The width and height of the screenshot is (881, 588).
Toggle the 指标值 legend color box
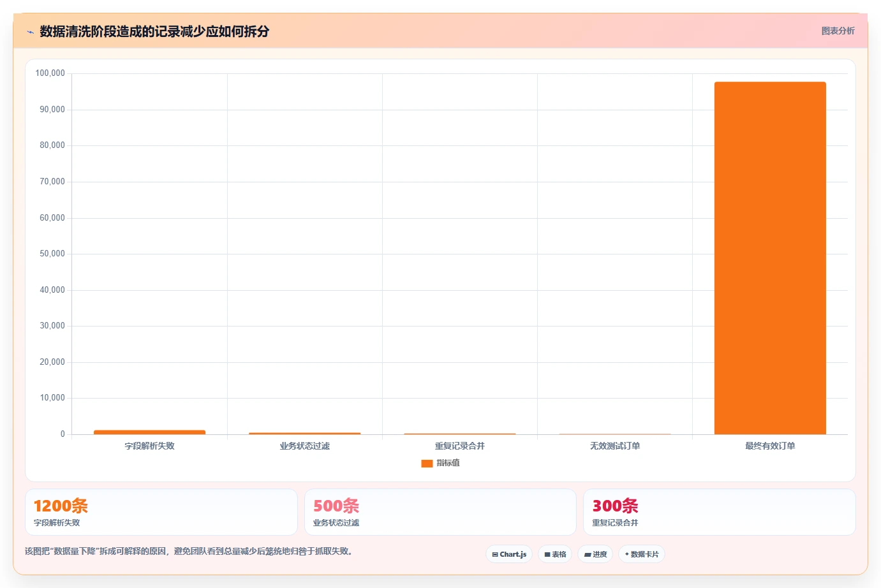pyautogui.click(x=427, y=464)
